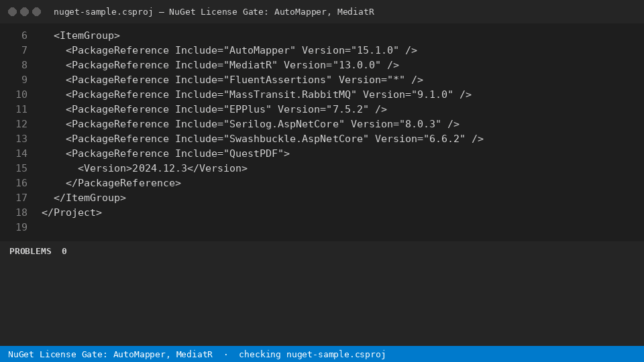This screenshot has height=362, width=644.
Task: Click the third window control dot
Action: [x=36, y=12]
